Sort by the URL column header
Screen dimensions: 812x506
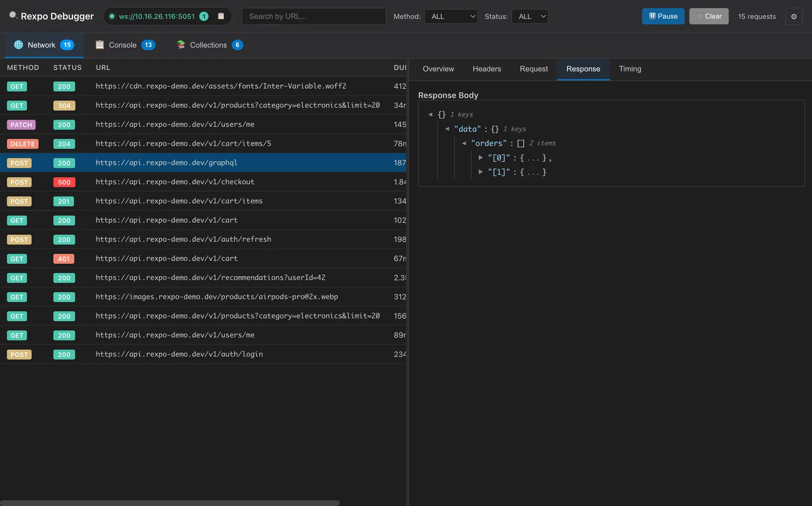(103, 67)
